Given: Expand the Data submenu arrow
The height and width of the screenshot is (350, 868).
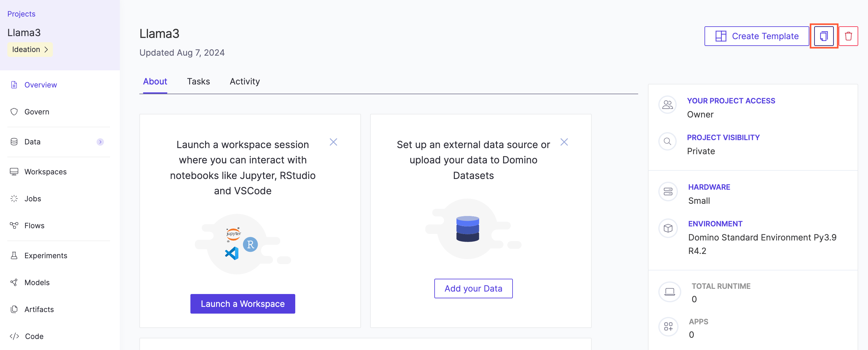Looking at the screenshot, I should (x=100, y=142).
